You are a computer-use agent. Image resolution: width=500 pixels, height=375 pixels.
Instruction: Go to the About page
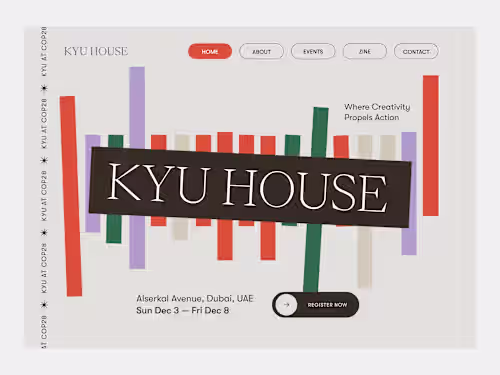tap(262, 51)
